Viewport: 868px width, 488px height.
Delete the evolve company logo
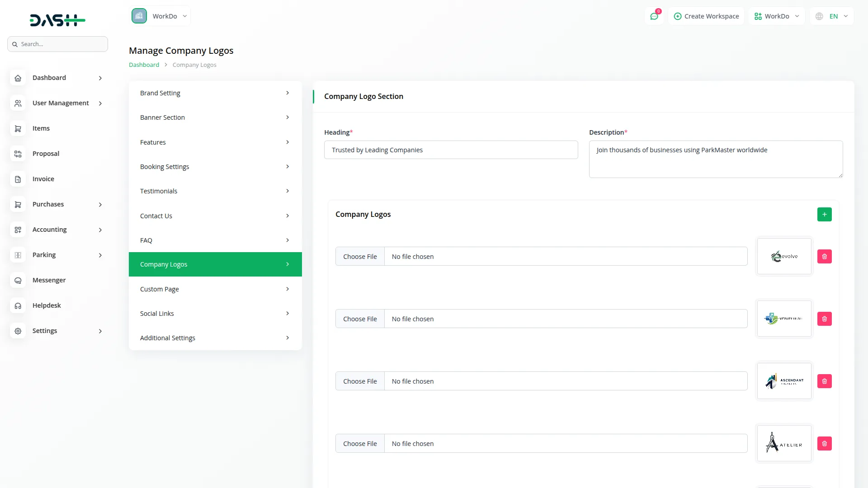tap(824, 257)
